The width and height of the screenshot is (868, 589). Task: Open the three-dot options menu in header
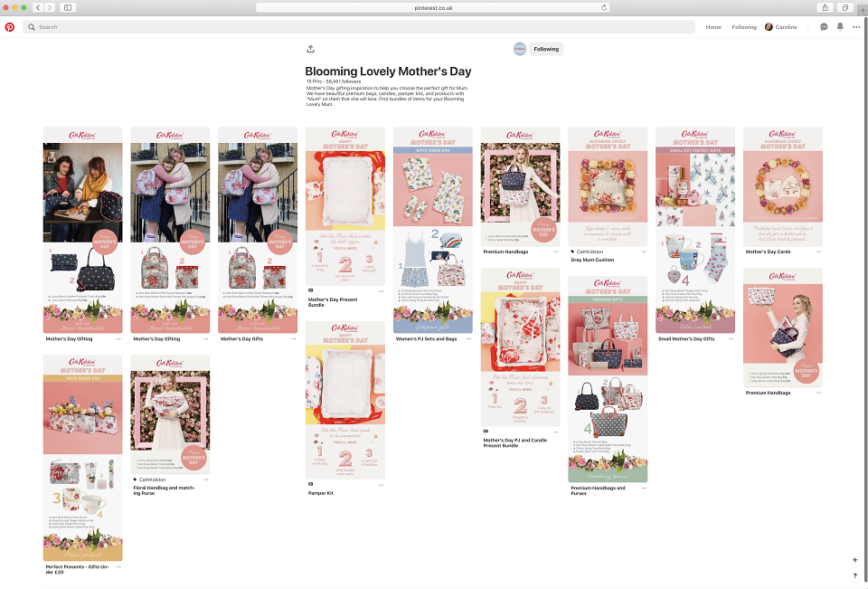point(856,26)
